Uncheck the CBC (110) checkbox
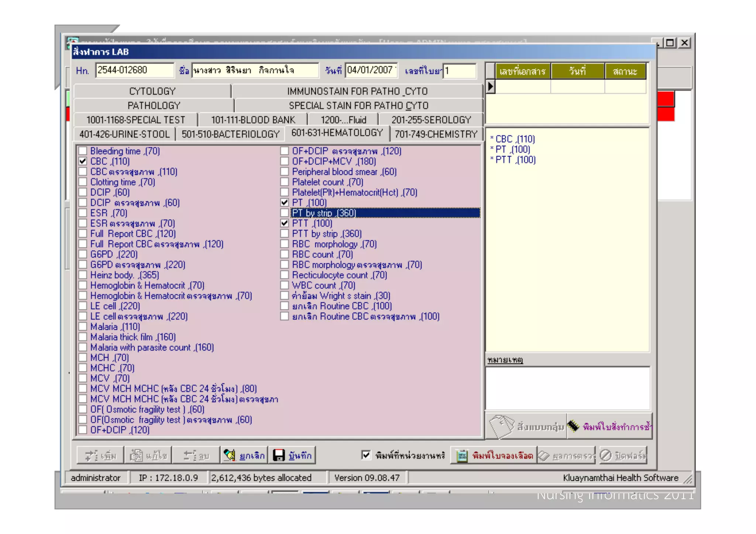Image resolution: width=756 pixels, height=534 pixels. point(83,161)
